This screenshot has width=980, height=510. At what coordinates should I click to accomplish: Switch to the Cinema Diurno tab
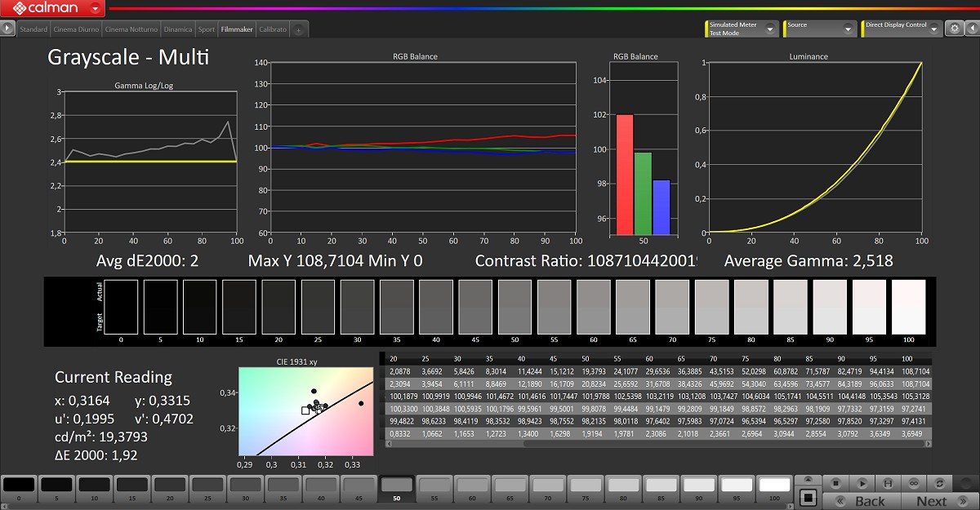(76, 29)
